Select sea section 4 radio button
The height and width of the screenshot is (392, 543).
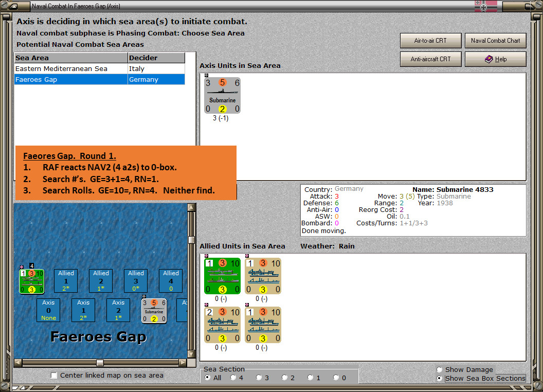point(233,378)
